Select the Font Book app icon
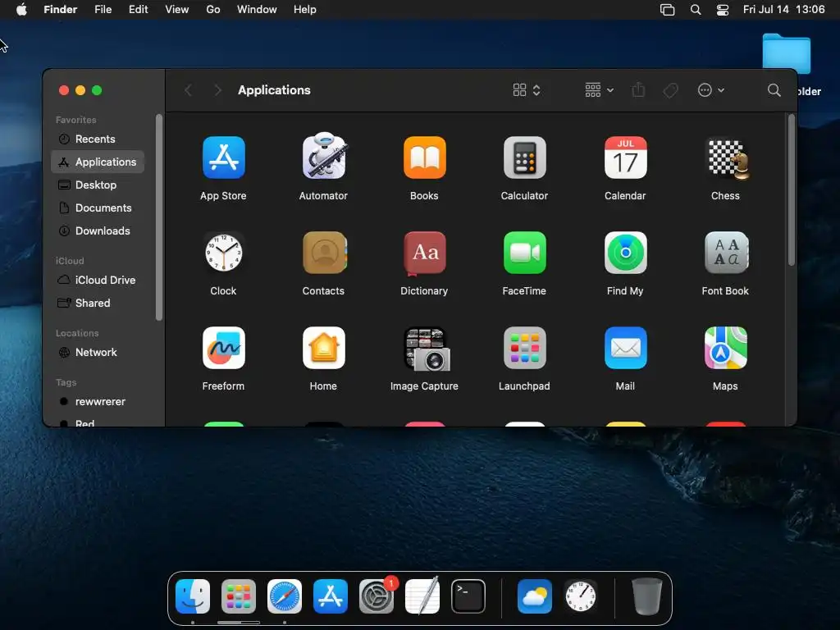Viewport: 840px width, 630px height. click(726, 253)
